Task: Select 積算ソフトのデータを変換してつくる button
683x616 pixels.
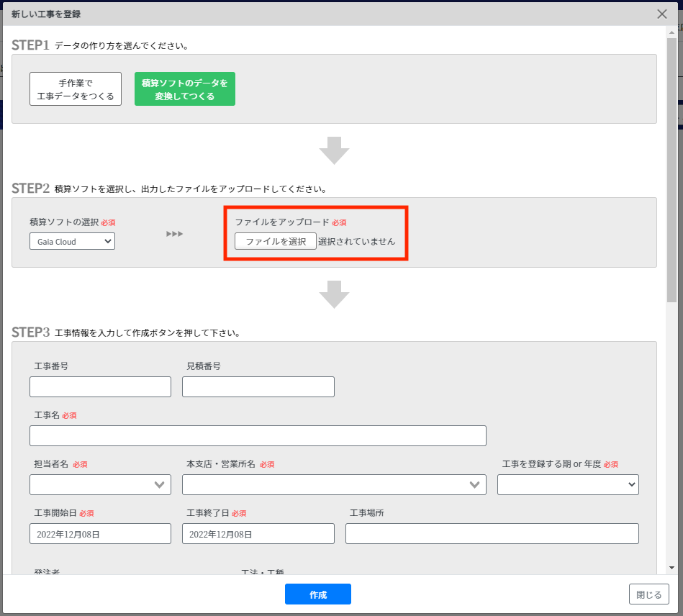Action: (x=185, y=89)
